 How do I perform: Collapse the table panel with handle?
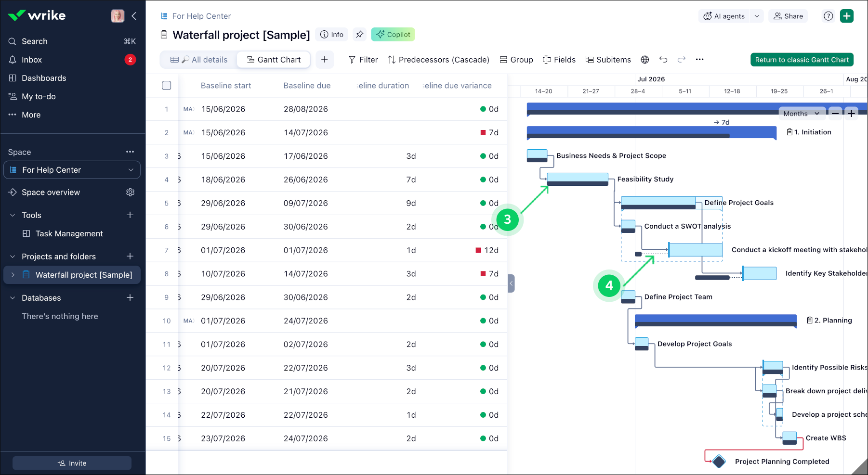[x=511, y=283]
